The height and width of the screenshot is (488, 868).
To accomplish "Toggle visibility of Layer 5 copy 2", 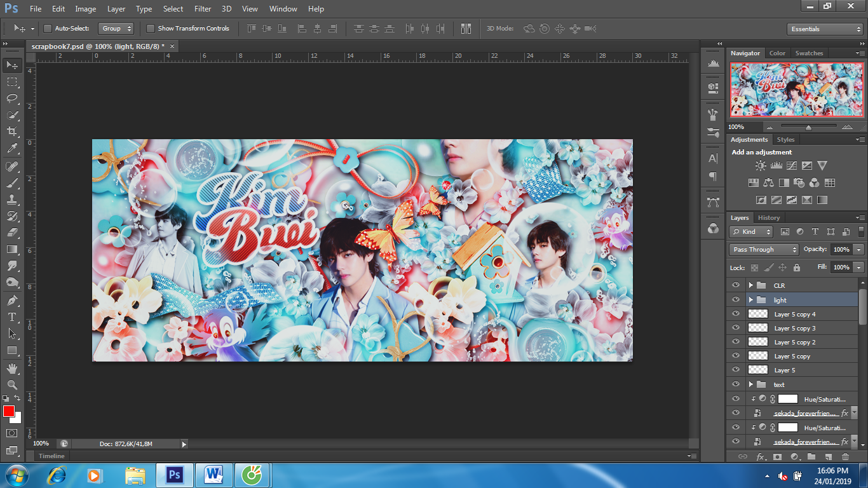I will 736,341.
